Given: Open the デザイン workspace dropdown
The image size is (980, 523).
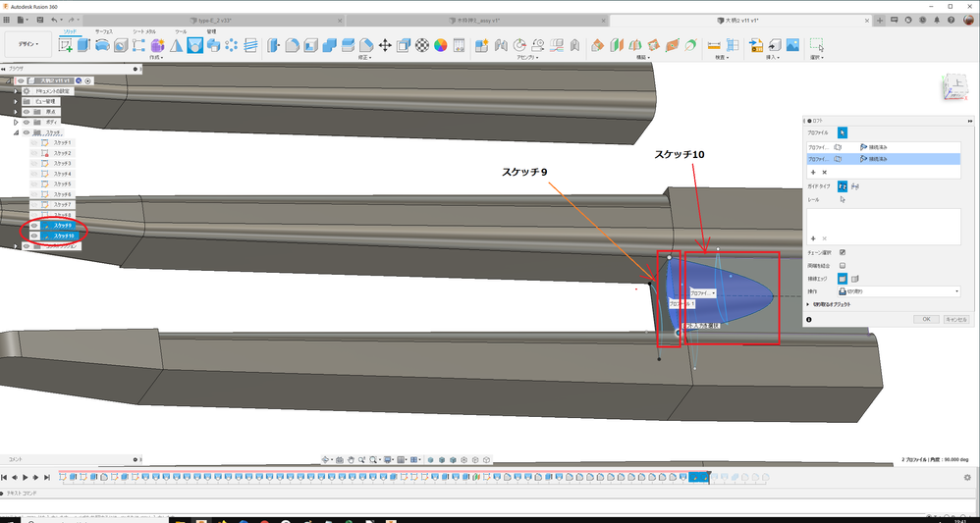Looking at the screenshot, I should pyautogui.click(x=28, y=44).
